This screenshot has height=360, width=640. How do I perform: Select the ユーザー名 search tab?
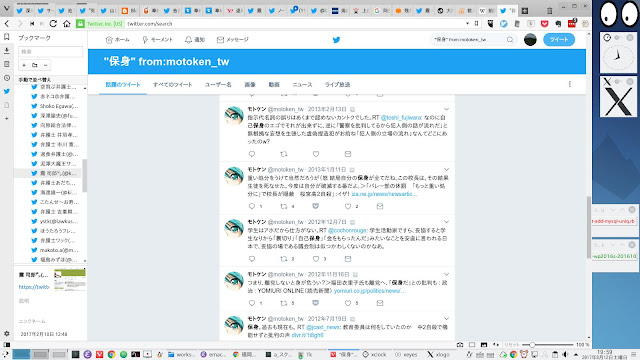click(x=218, y=84)
